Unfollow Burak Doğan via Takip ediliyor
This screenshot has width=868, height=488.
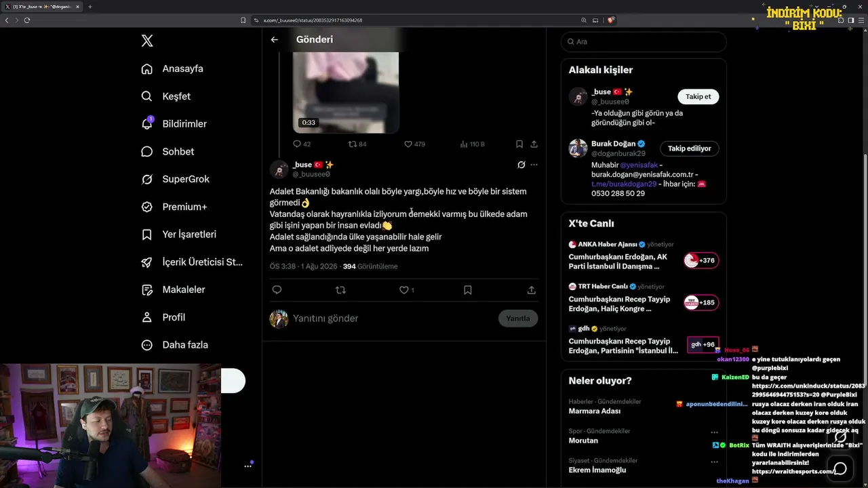pos(689,148)
